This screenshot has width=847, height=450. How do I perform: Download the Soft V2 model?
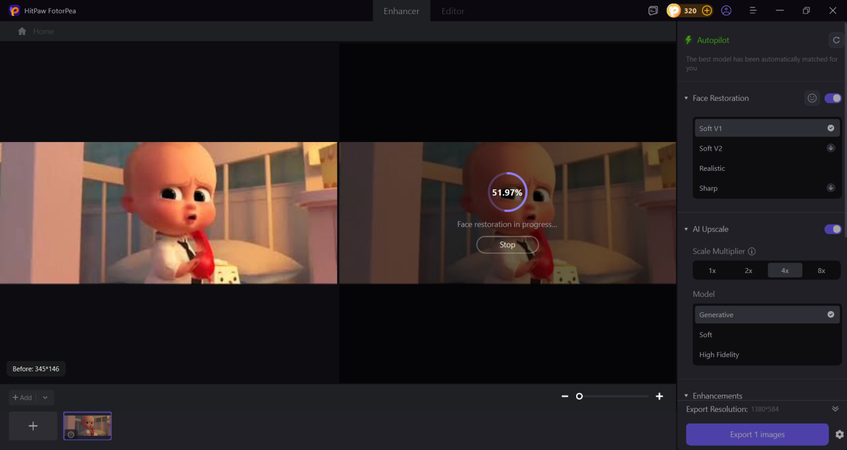[831, 148]
